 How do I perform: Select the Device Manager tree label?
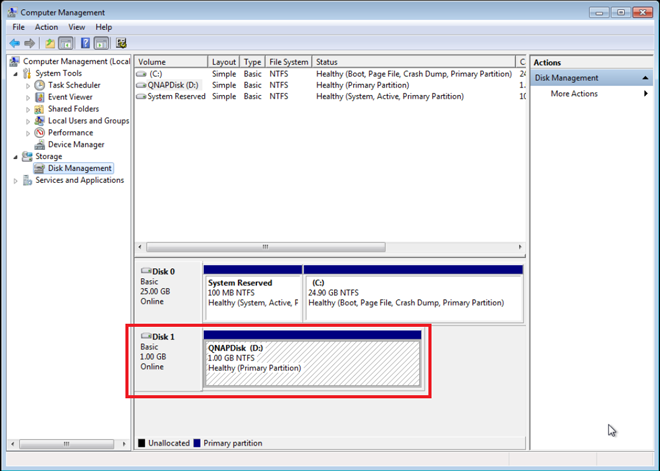coord(76,145)
